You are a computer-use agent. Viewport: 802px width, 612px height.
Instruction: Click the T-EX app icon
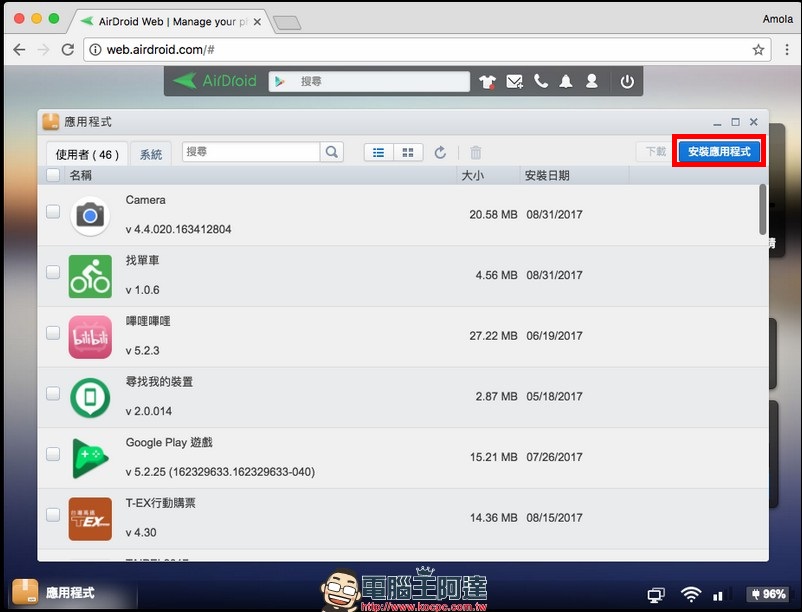point(90,519)
